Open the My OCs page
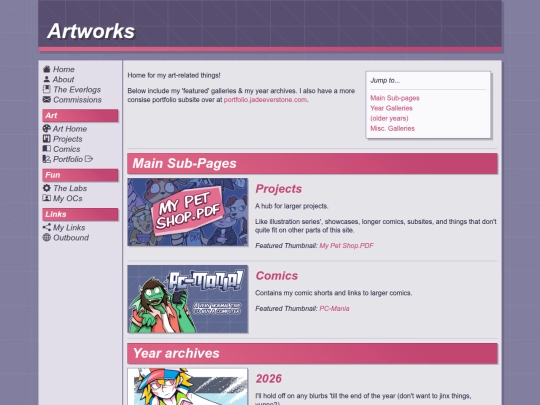540x405 pixels. (68, 198)
